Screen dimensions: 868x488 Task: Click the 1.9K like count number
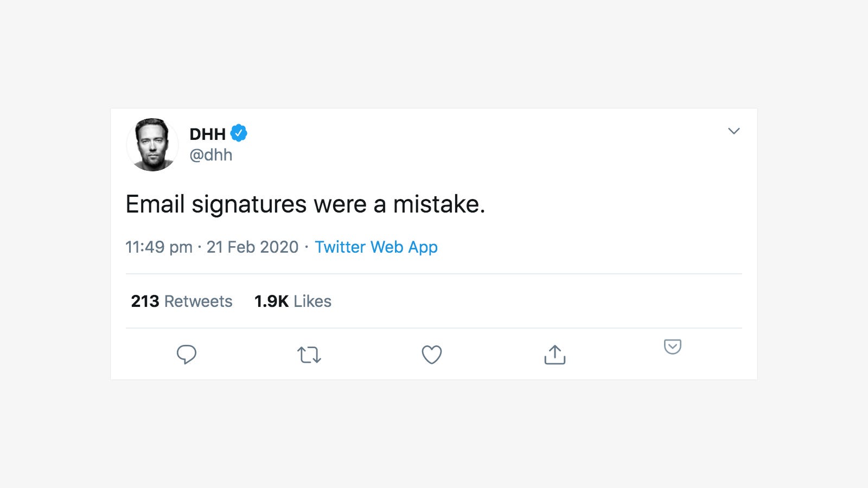271,301
